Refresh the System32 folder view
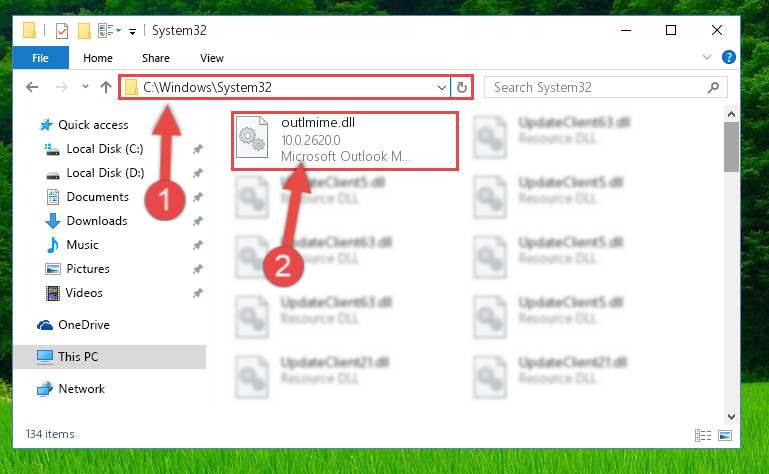Image resolution: width=769 pixels, height=474 pixels. pos(461,87)
